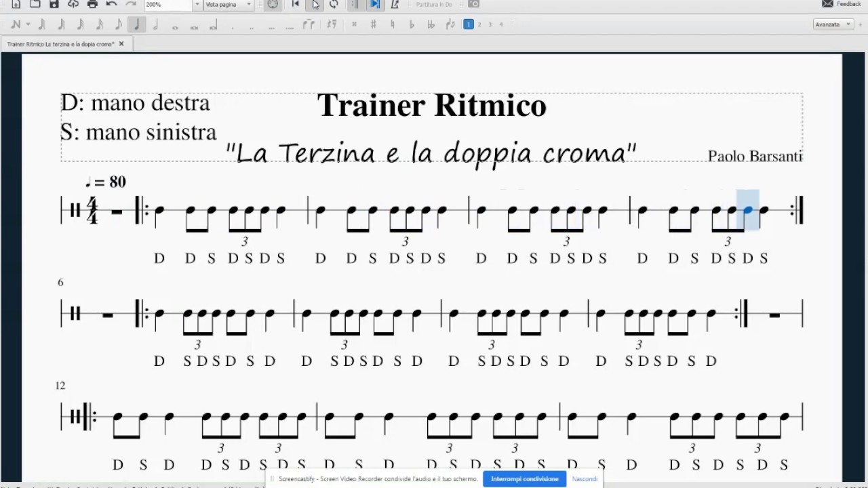Select voice 1
This screenshot has height=488, width=868.
point(468,24)
